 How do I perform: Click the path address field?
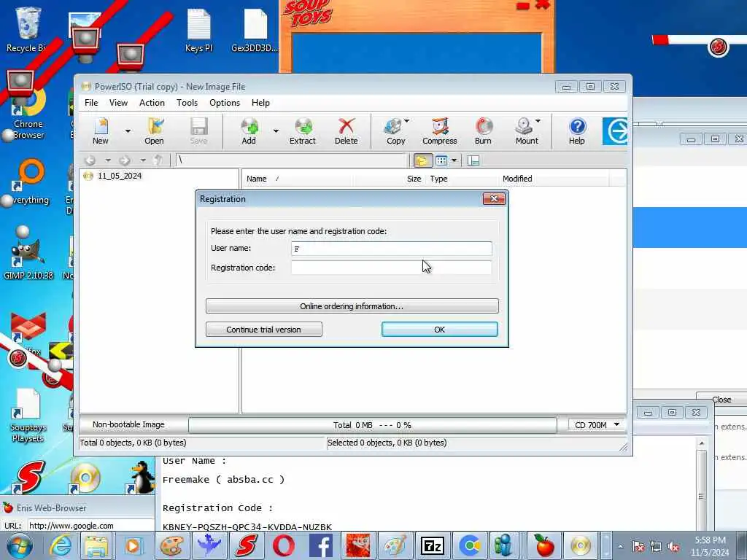(292, 160)
